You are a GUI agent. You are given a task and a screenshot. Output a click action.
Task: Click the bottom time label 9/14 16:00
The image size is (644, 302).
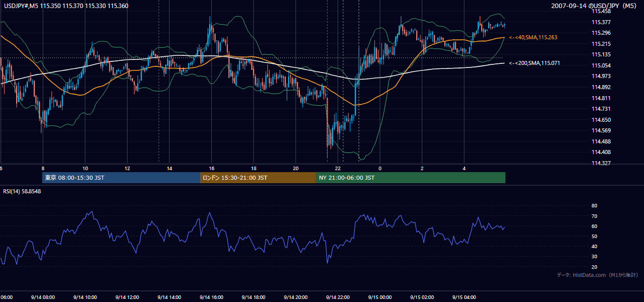tap(212, 297)
